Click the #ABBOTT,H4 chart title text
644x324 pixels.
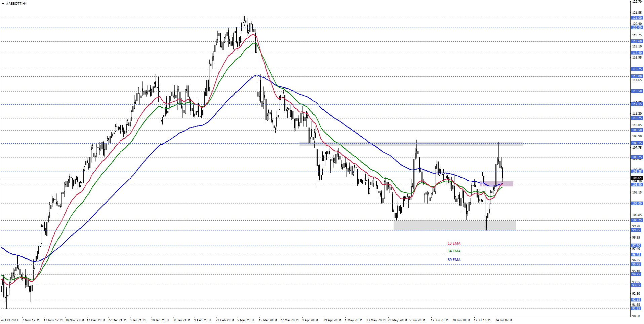[x=16, y=3]
